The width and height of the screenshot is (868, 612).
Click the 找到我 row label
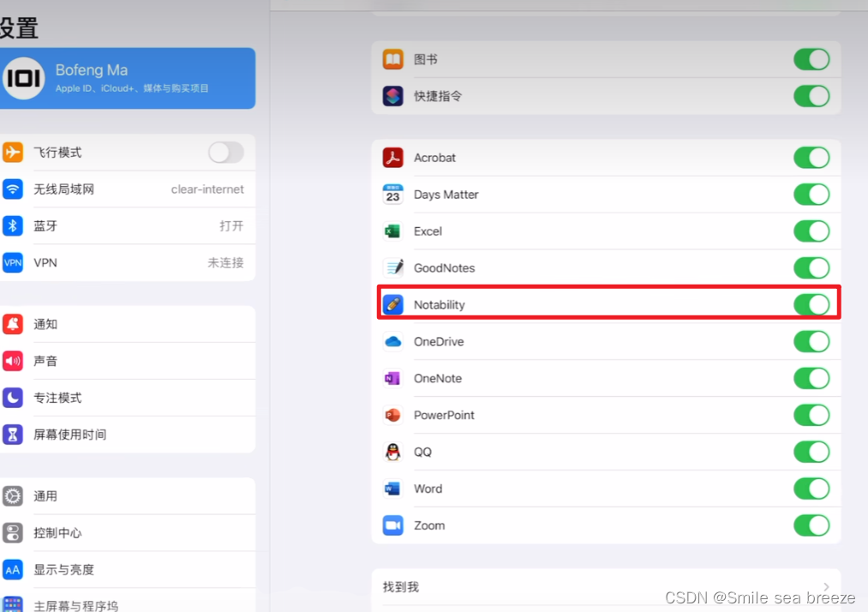401,586
